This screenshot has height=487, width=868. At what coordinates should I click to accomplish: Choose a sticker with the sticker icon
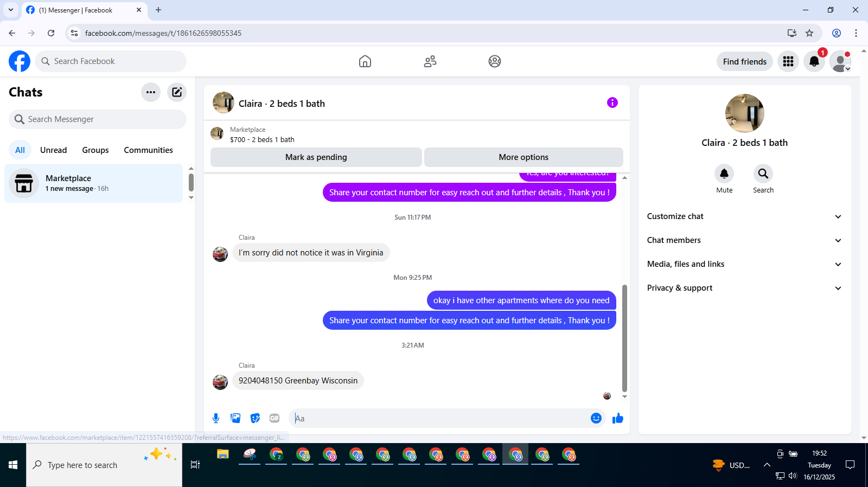pyautogui.click(x=255, y=418)
